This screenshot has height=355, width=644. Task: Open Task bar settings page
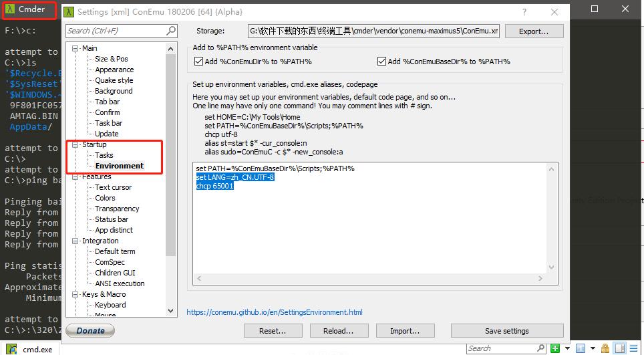108,123
